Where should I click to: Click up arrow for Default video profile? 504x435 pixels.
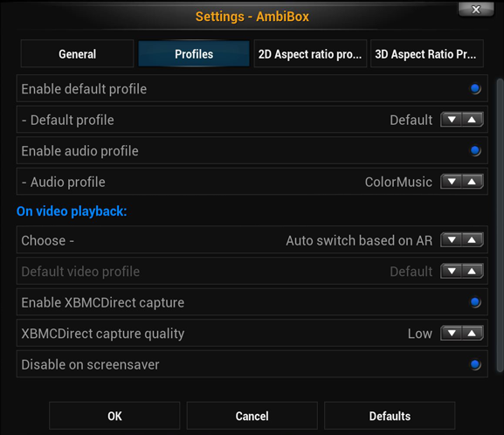(473, 271)
